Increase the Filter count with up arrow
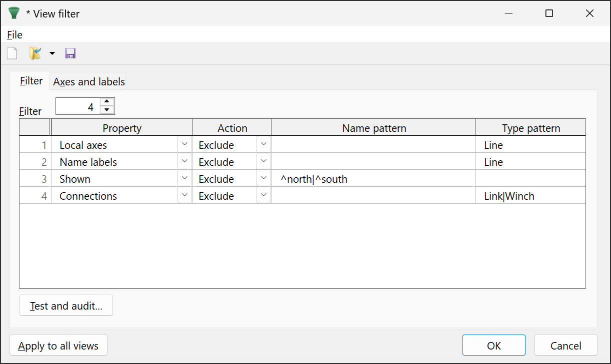 [x=107, y=102]
